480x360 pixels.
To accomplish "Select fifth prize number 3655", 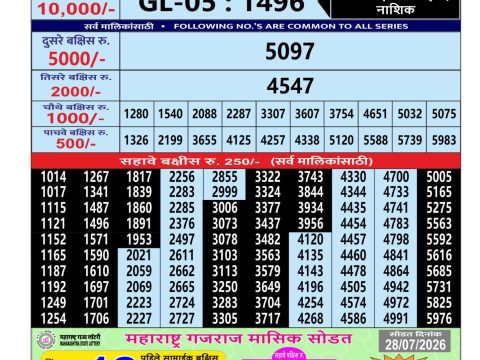I will 204,140.
